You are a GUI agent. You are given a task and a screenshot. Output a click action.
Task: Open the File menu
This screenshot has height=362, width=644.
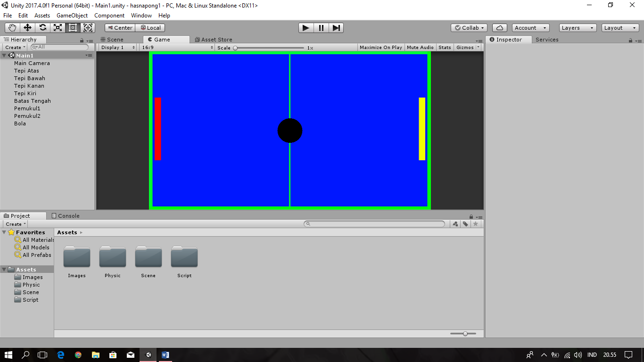(8, 16)
